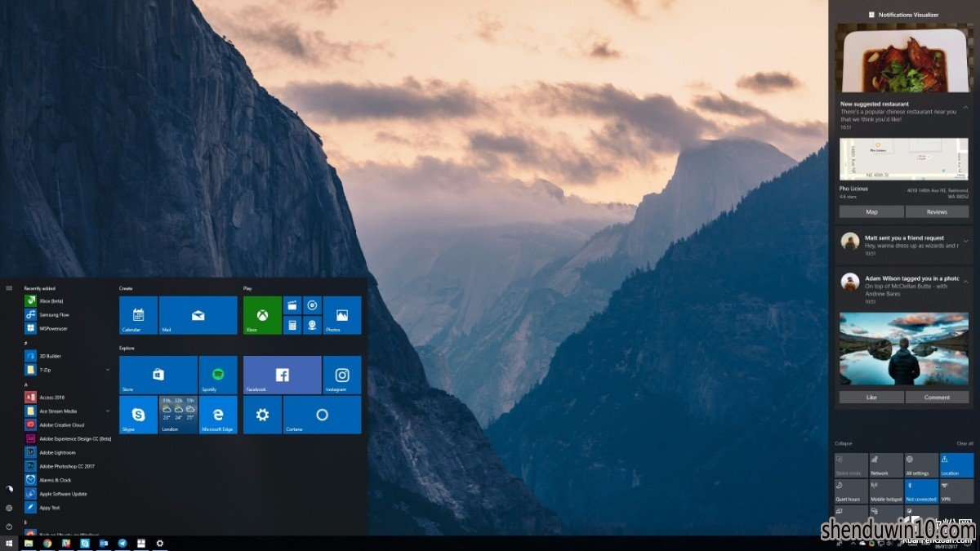Open the Power icon in Start sidebar
Image resolution: width=980 pixels, height=551 pixels.
tap(9, 526)
